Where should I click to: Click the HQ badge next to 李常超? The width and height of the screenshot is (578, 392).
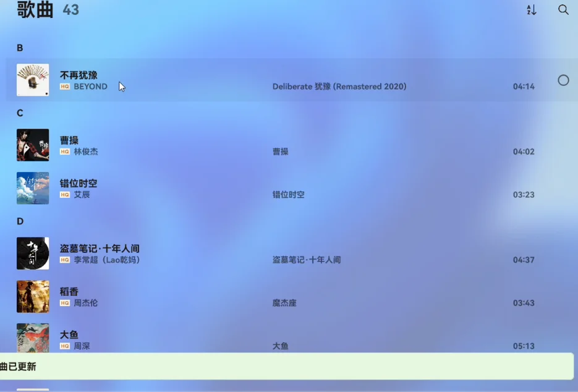pos(65,260)
